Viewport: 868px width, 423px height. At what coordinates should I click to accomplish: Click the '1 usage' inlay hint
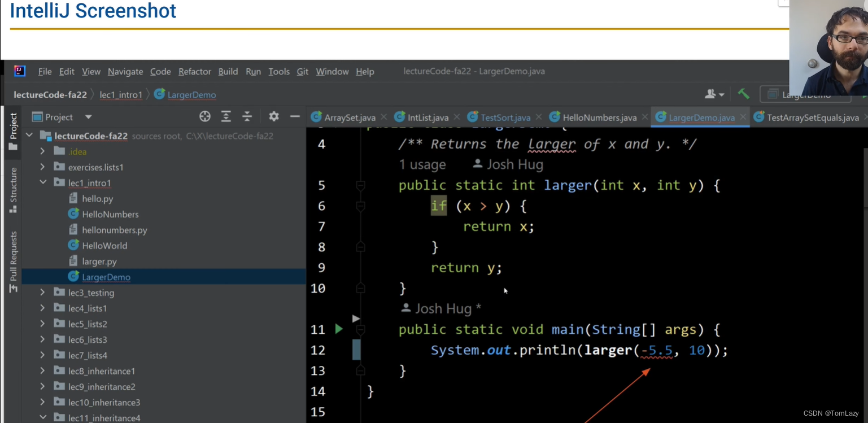point(422,165)
